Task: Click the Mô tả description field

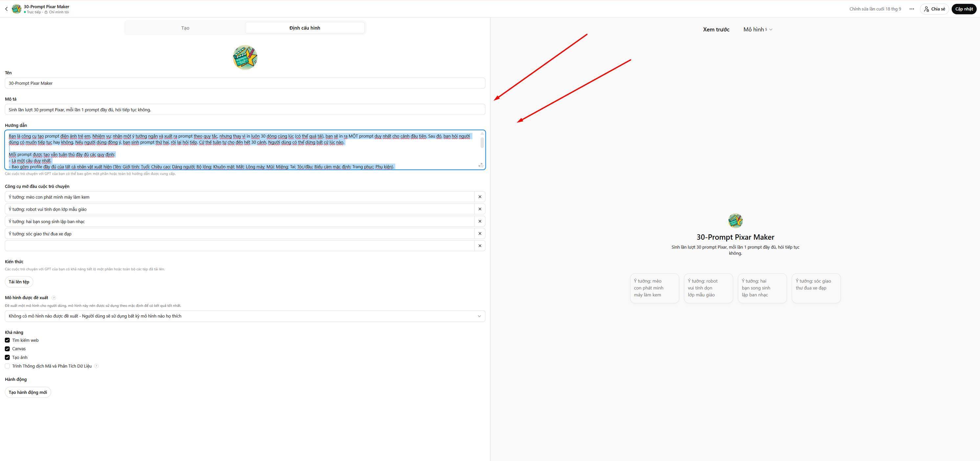Action: coord(245,110)
